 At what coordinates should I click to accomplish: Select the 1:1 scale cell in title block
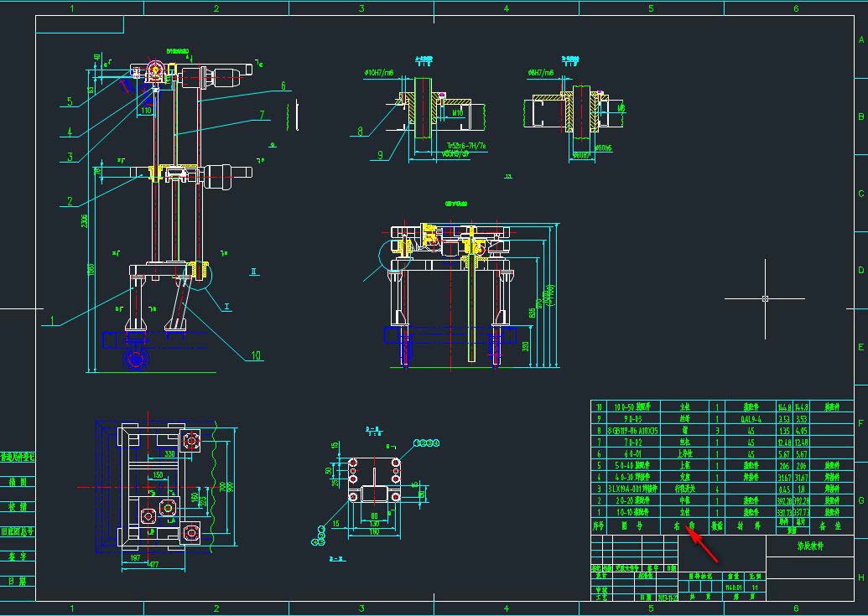(x=755, y=587)
